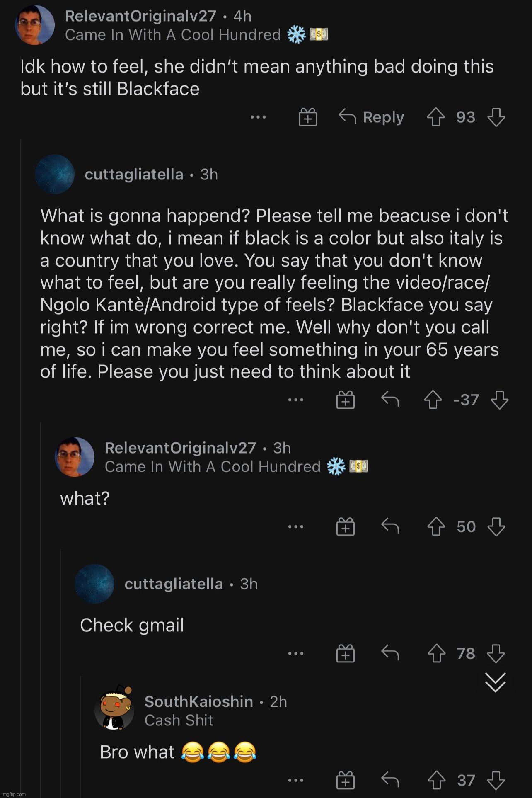Give award to the "what?" comment
The height and width of the screenshot is (798, 532).
pyautogui.click(x=346, y=527)
